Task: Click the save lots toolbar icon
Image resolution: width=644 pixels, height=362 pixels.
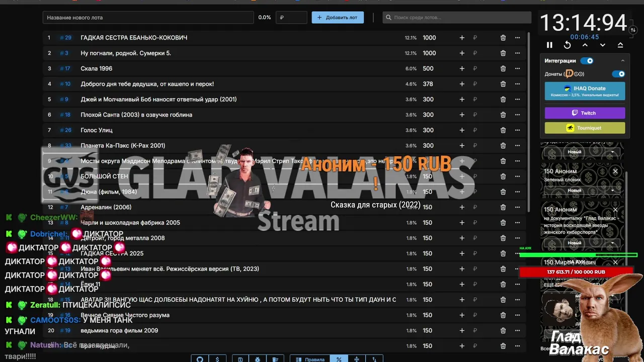Action: [x=240, y=359]
